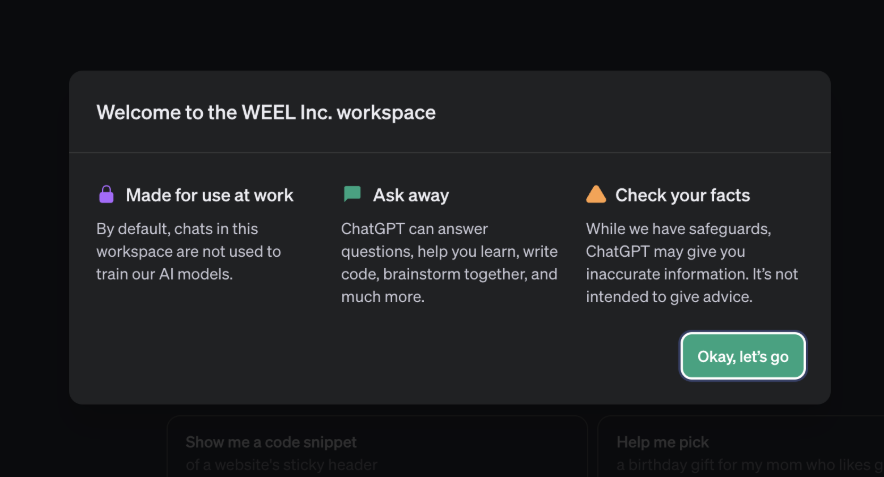Click the "WEEL Inc." workspace name in the title
The image size is (884, 477).
tap(287, 112)
